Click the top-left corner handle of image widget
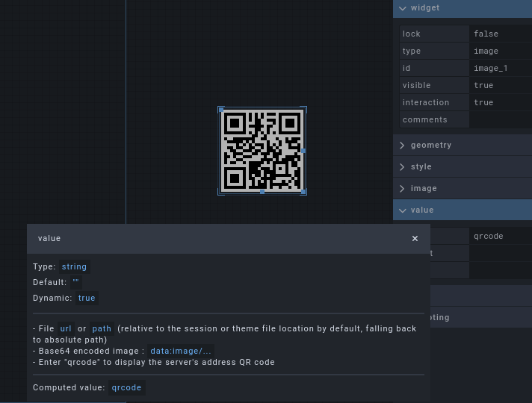532x403 pixels. click(221, 110)
